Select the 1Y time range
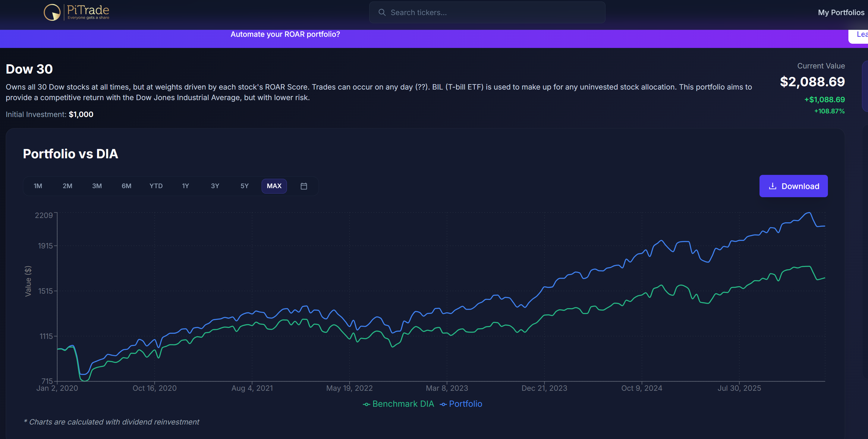Image resolution: width=868 pixels, height=439 pixels. tap(185, 186)
